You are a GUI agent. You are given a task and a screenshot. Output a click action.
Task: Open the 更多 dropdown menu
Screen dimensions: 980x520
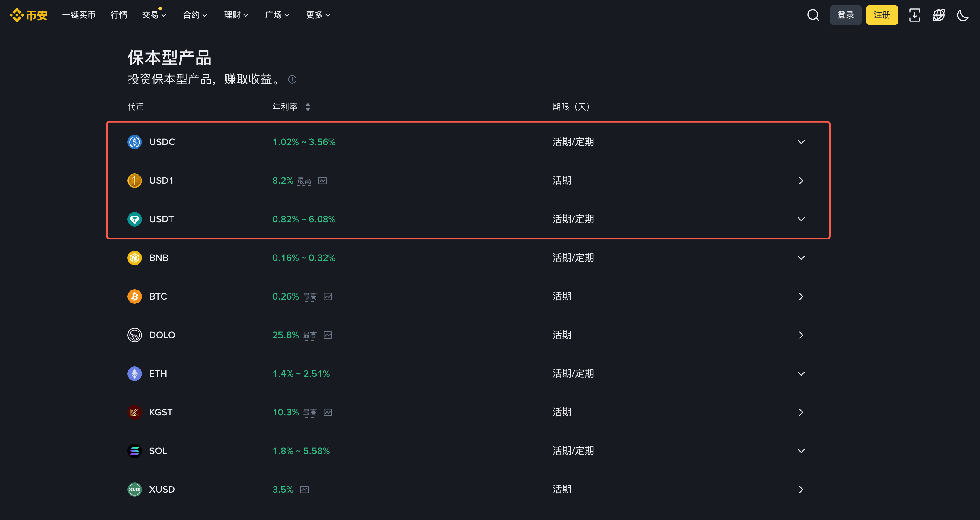click(318, 15)
